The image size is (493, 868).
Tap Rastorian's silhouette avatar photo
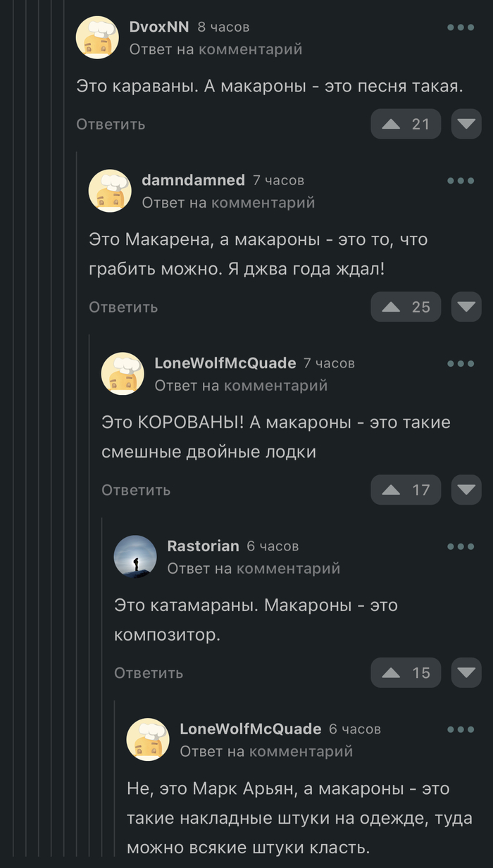[x=135, y=556]
